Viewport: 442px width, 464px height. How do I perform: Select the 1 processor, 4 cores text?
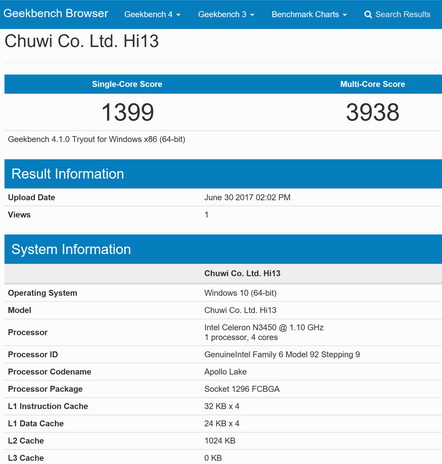tap(241, 337)
